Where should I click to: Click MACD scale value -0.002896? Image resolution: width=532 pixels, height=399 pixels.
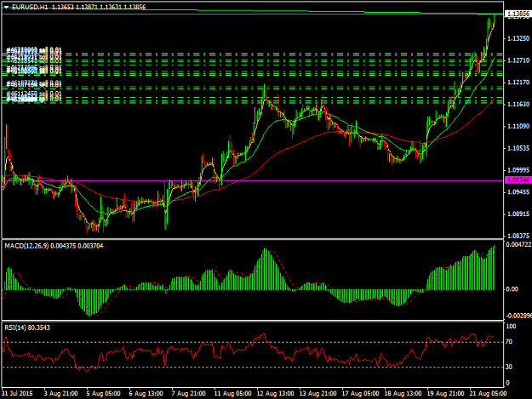coord(518,316)
